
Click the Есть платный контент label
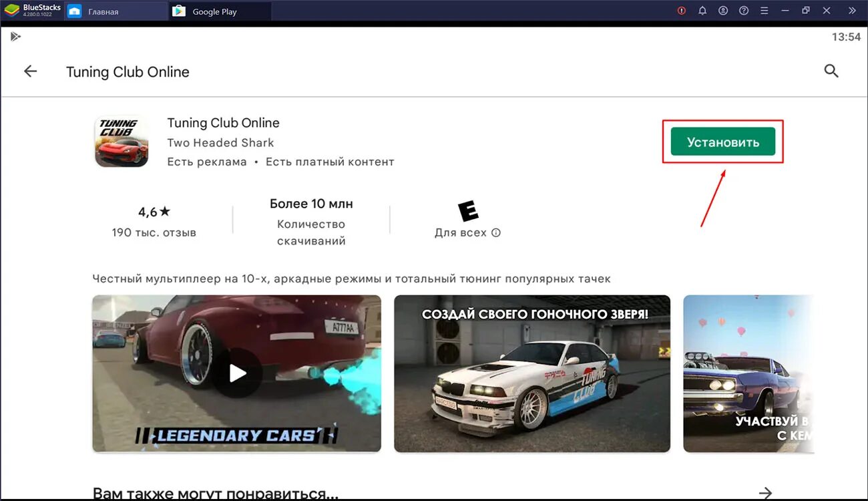330,162
